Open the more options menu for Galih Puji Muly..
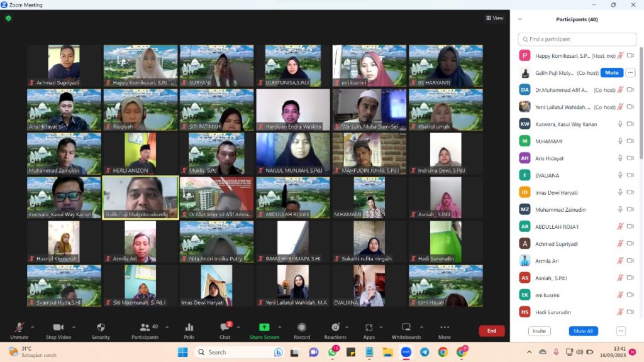The width and height of the screenshot is (644, 362). click(630, 73)
